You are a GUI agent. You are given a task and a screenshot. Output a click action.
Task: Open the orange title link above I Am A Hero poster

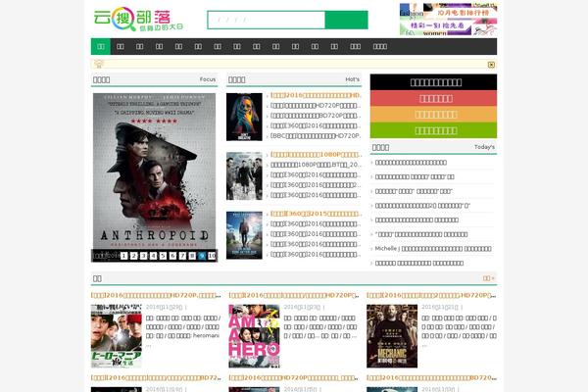tap(294, 295)
